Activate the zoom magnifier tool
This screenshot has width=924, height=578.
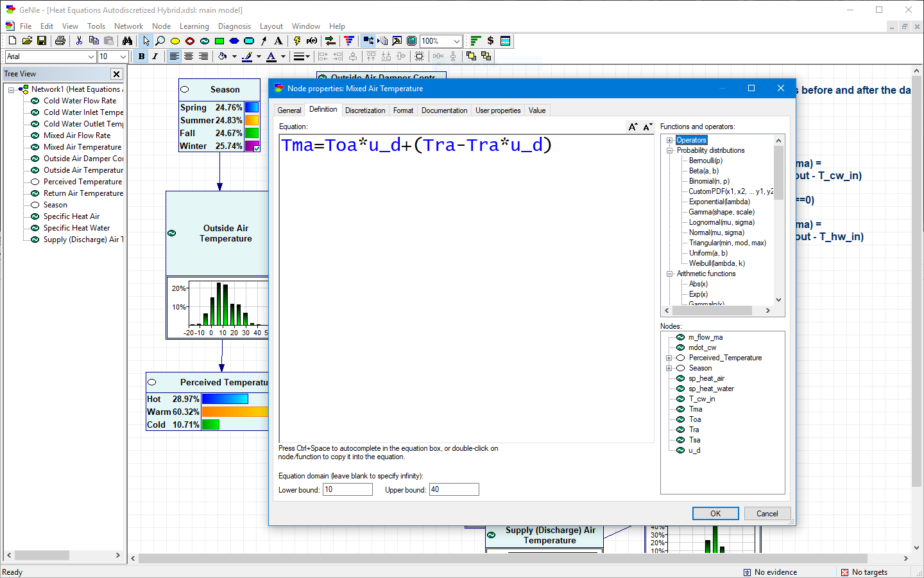pyautogui.click(x=160, y=40)
